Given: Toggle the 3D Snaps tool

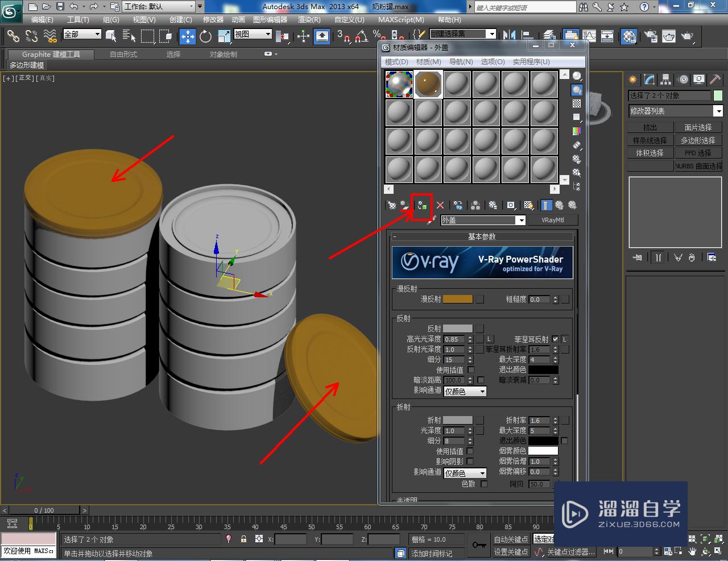Looking at the screenshot, I should tap(343, 36).
